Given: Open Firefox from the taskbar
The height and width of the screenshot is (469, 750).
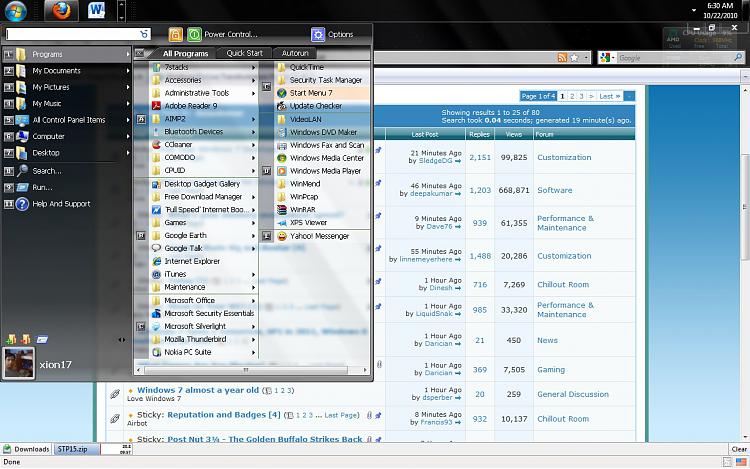Looking at the screenshot, I should point(61,10).
